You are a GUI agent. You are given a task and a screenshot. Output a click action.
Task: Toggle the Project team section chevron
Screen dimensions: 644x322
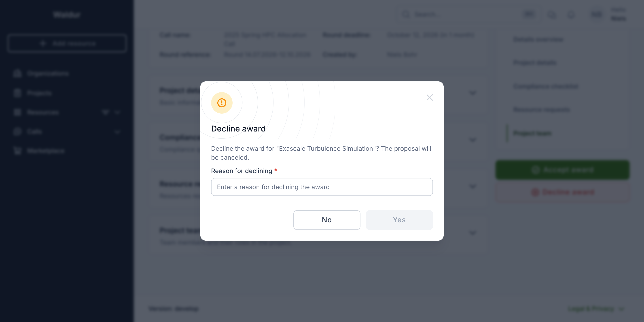tap(472, 233)
